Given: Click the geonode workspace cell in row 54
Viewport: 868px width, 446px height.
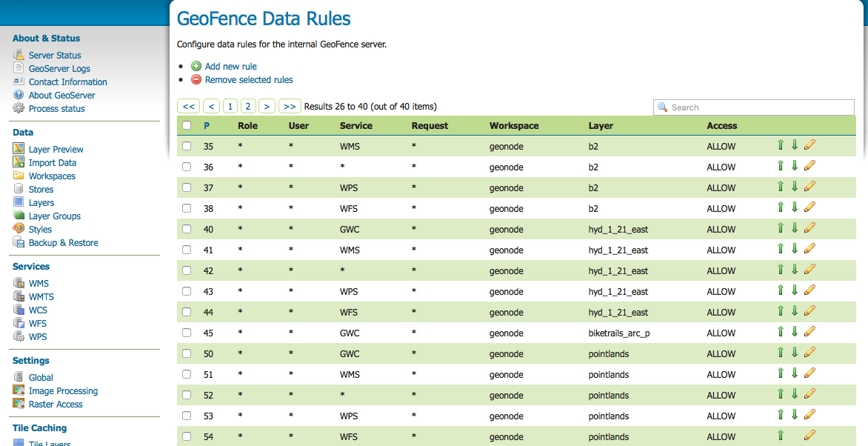Looking at the screenshot, I should coord(506,436).
